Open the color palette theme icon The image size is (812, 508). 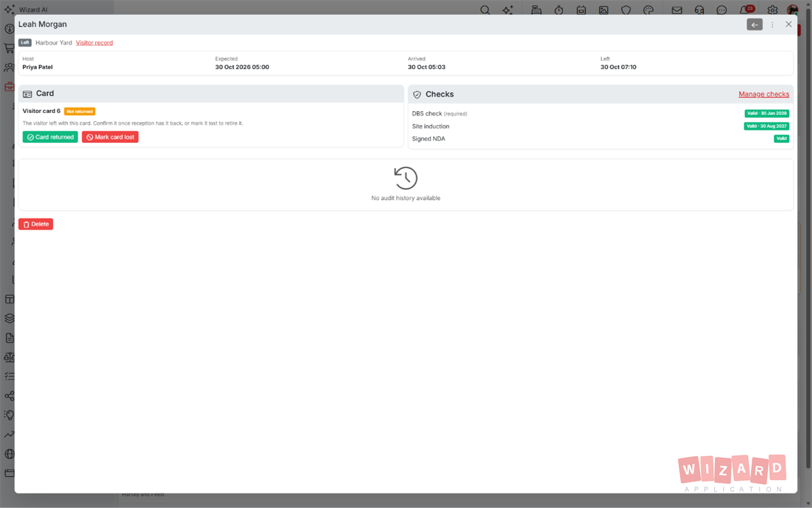point(648,10)
